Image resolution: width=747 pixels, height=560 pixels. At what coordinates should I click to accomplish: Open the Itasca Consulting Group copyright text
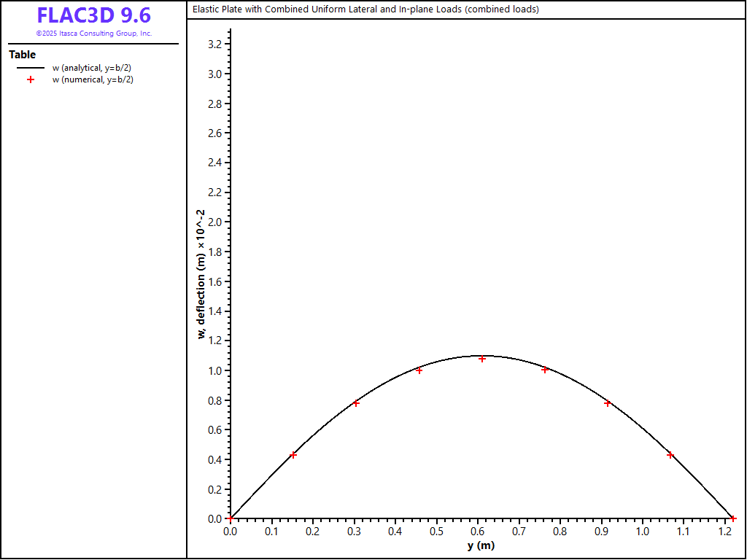pos(93,34)
